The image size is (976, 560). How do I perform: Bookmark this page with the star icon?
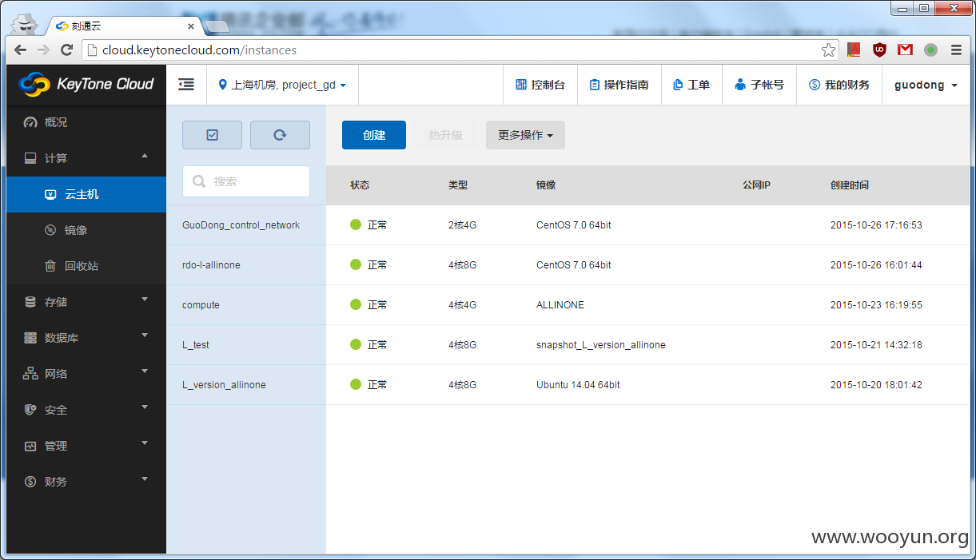828,50
